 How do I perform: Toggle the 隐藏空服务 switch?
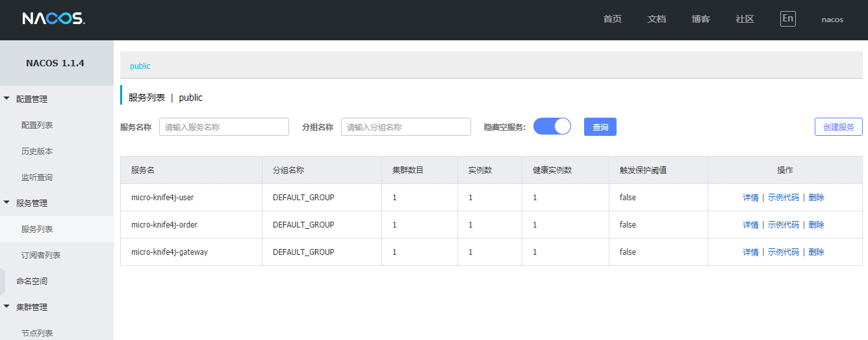pyautogui.click(x=552, y=126)
